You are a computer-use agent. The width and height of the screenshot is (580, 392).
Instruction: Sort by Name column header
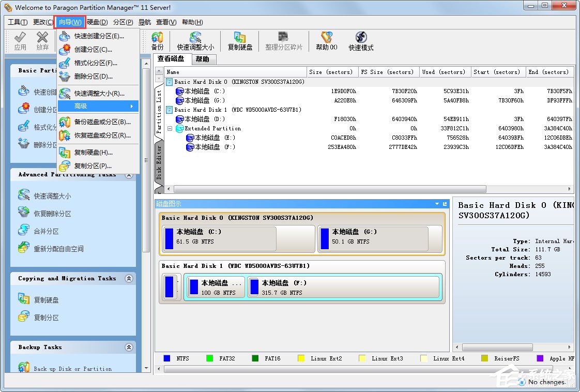(235, 72)
